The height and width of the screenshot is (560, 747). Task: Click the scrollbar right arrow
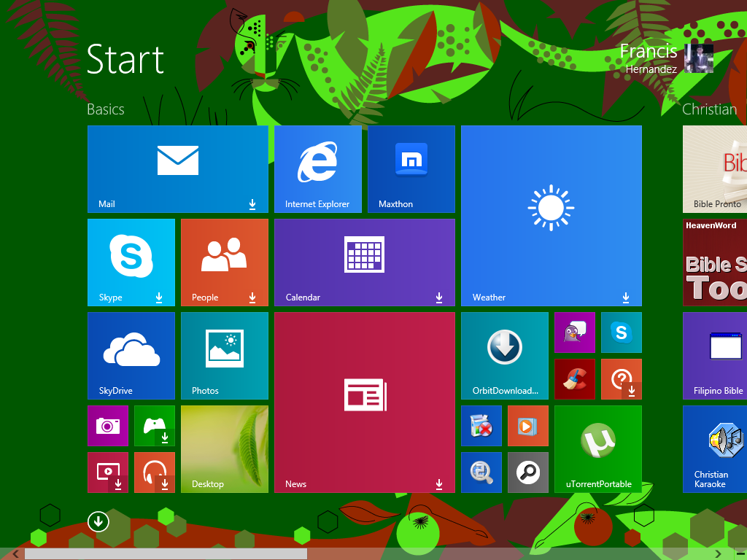[x=718, y=554]
